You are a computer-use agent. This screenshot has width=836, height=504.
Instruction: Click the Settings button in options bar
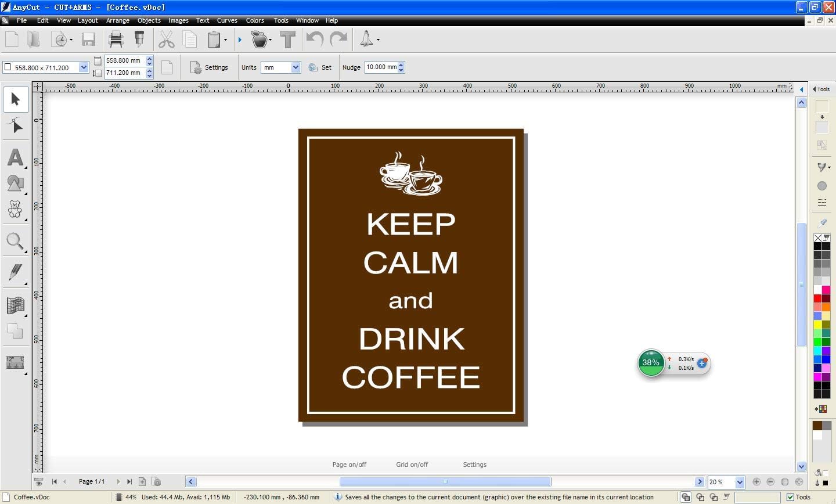(x=210, y=67)
